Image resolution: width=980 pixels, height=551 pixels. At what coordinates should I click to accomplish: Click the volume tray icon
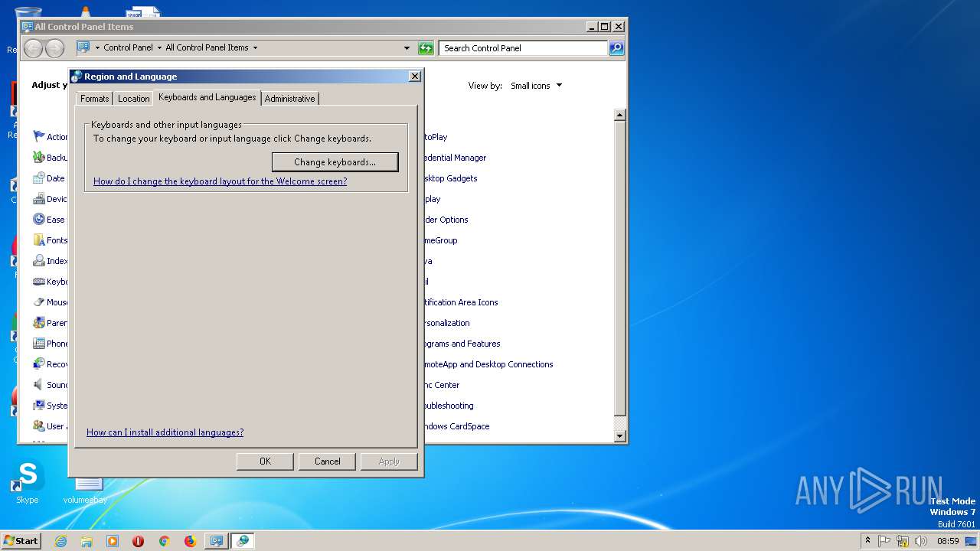920,541
